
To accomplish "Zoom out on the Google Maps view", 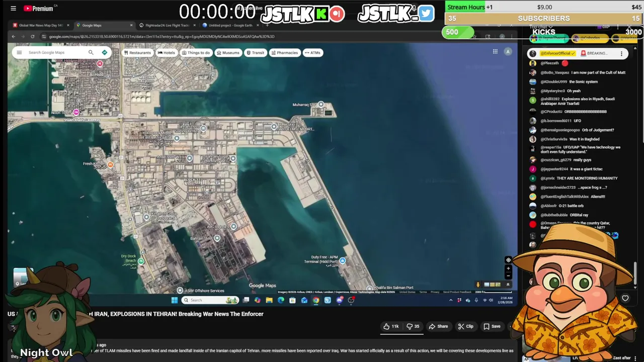I will point(508,276).
